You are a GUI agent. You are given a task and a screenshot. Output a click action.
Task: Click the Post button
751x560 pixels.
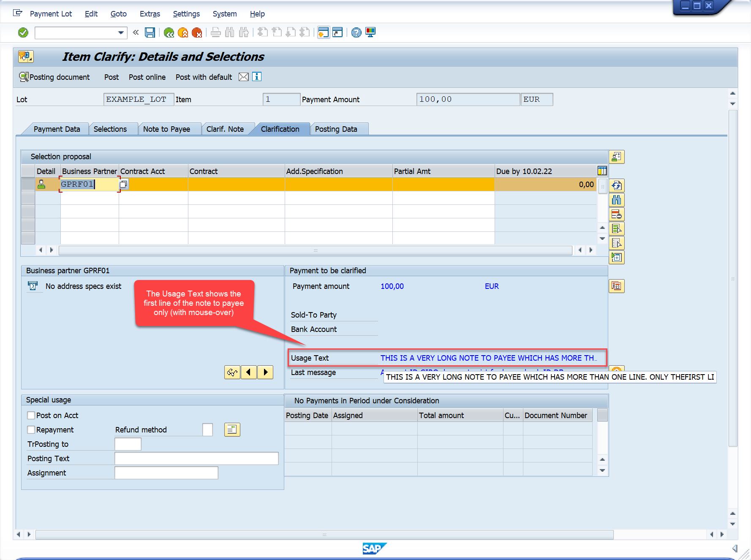[x=112, y=77]
